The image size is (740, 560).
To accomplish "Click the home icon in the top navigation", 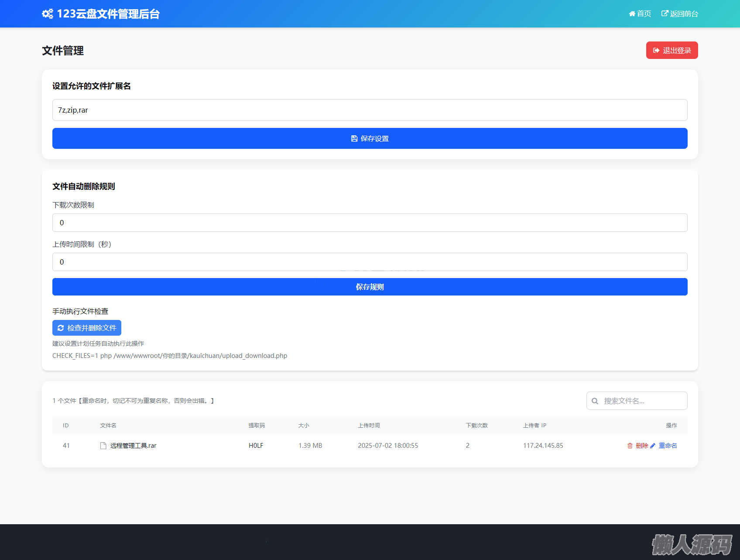I will tap(632, 14).
